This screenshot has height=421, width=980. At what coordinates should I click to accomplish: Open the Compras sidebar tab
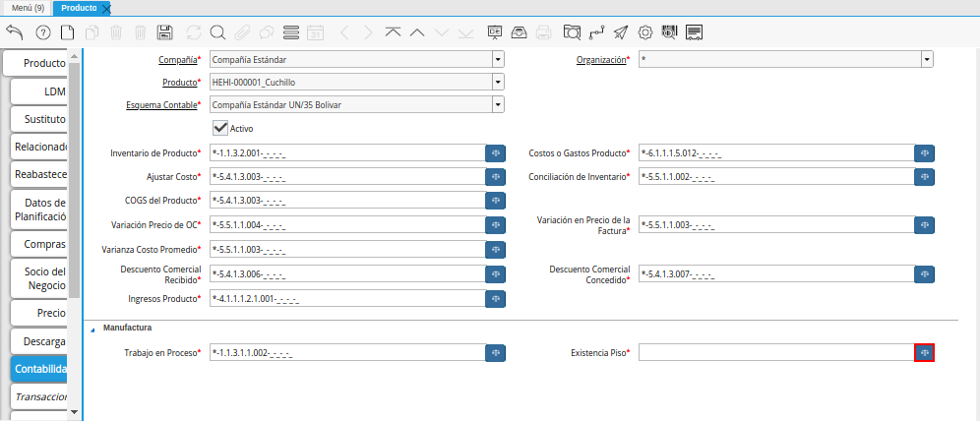[x=38, y=244]
